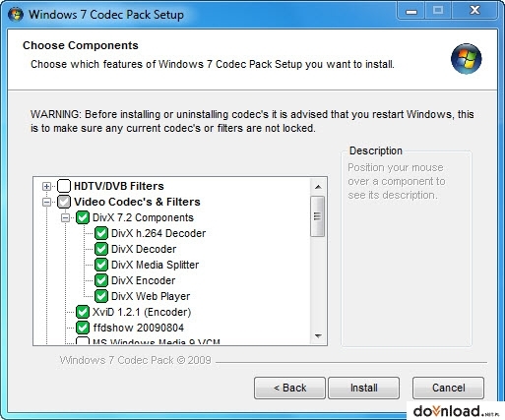The width and height of the screenshot is (505, 420).
Task: Toggle the ffdshow 20090804 checkbox
Action: (x=83, y=328)
